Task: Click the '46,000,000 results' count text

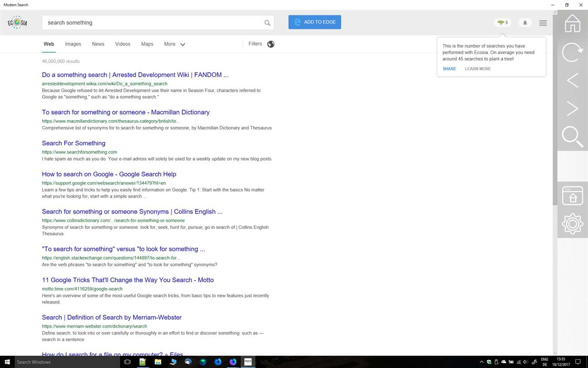Action: pyautogui.click(x=61, y=61)
